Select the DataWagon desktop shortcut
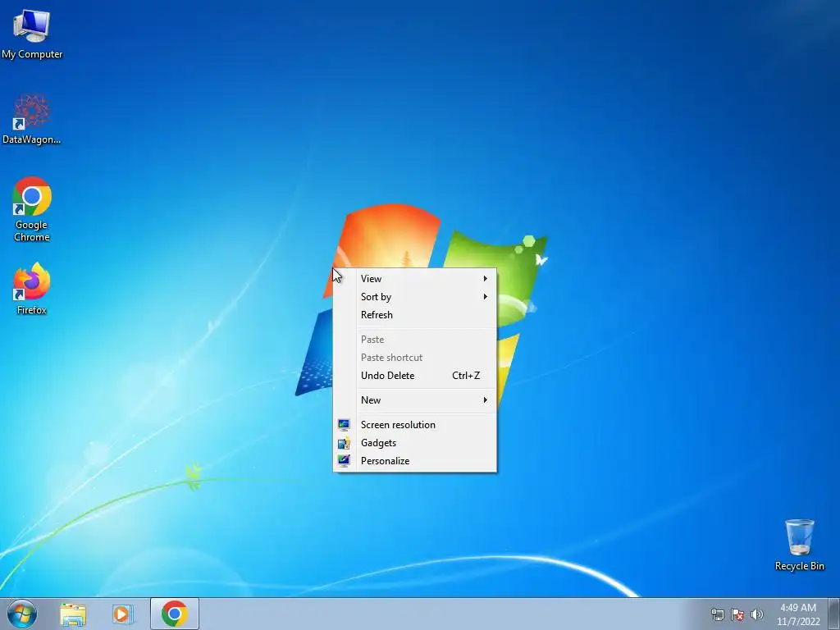The height and width of the screenshot is (630, 840). click(x=32, y=119)
